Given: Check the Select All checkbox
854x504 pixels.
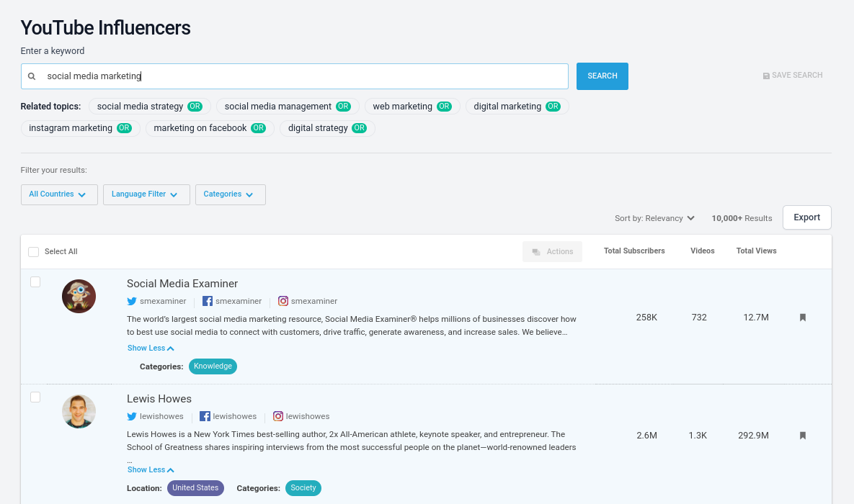Looking at the screenshot, I should (34, 252).
